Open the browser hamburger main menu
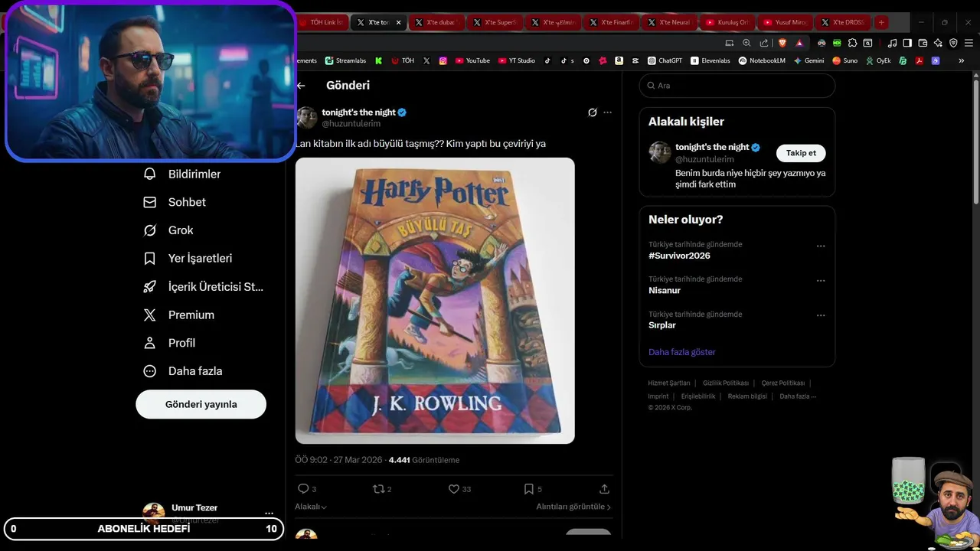 [x=969, y=43]
